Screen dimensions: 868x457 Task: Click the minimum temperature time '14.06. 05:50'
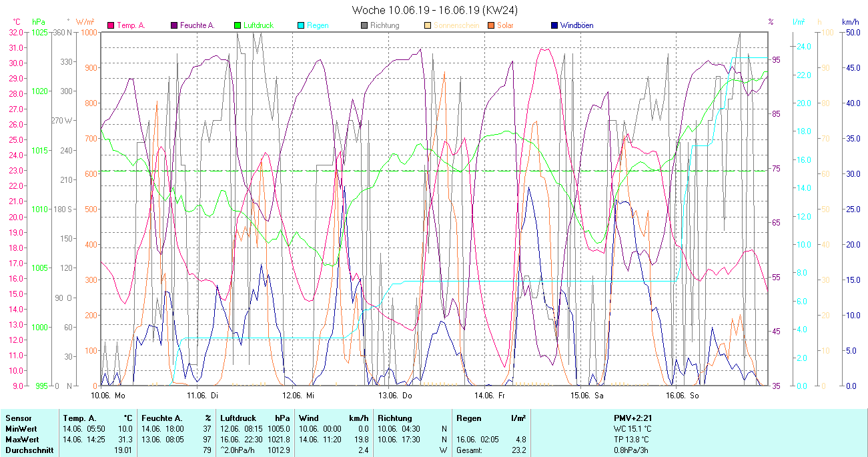pos(84,429)
